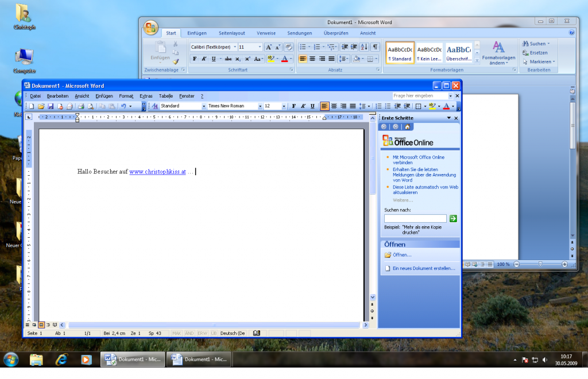Click the Save icon in Word 2003 toolbar
This screenshot has width=588, height=379.
(x=51, y=106)
